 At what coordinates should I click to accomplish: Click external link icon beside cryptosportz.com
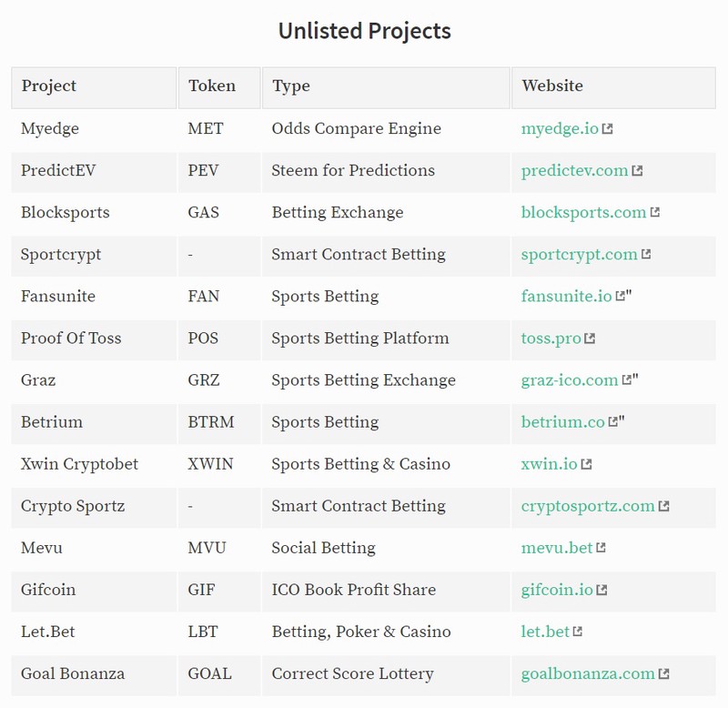664,506
